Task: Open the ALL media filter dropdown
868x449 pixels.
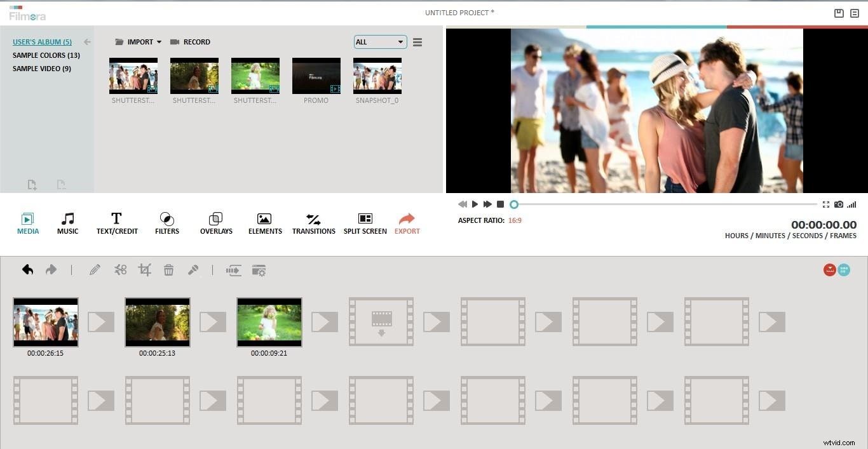Action: tap(379, 41)
